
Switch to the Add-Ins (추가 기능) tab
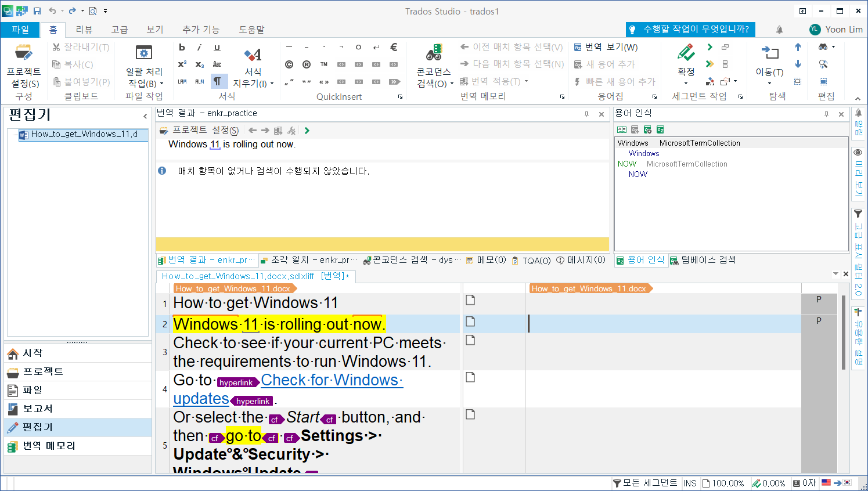201,29
